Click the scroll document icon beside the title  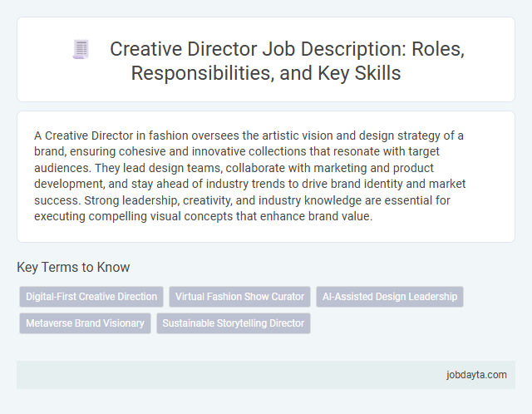pos(81,49)
